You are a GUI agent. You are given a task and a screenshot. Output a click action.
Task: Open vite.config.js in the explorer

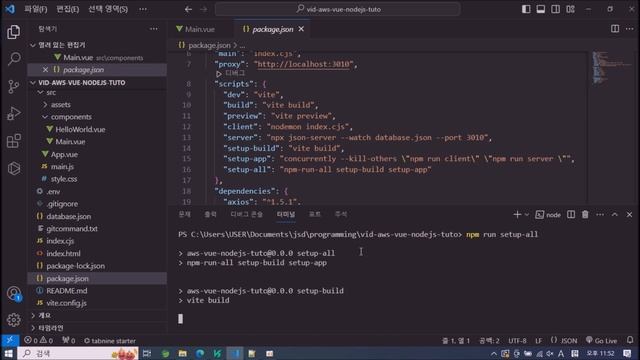pos(97,303)
